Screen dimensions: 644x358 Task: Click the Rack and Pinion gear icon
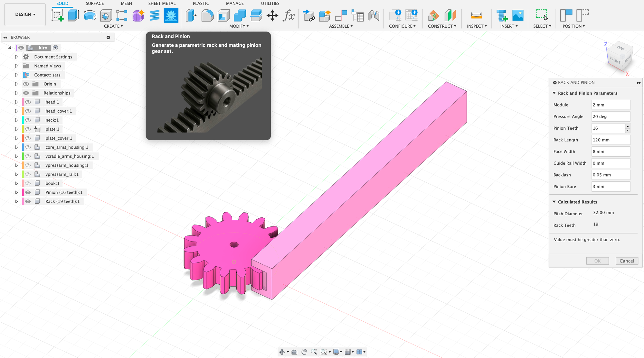(171, 15)
